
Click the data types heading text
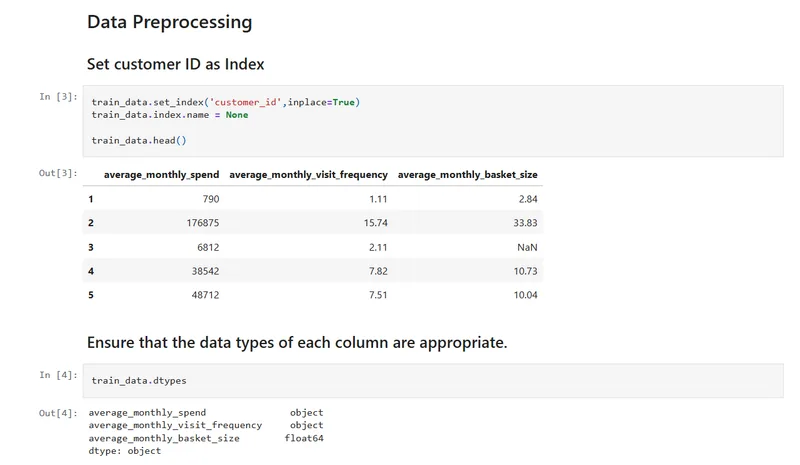pos(297,342)
